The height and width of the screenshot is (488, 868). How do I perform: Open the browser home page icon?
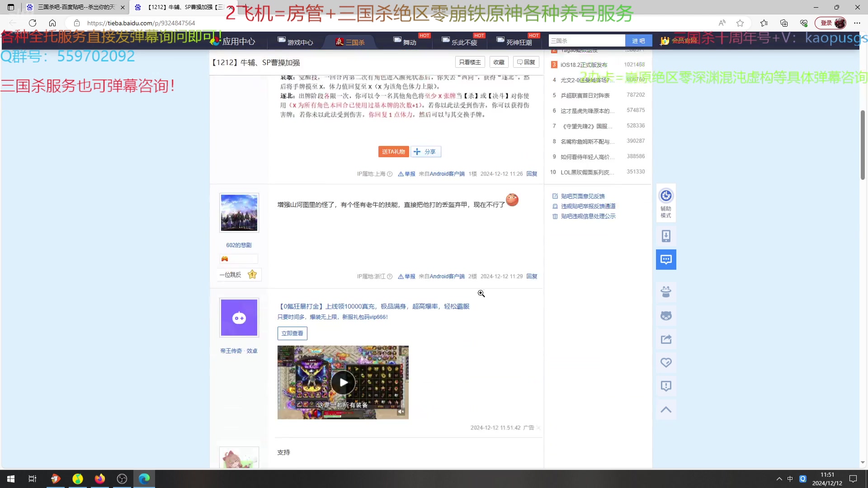(x=52, y=23)
